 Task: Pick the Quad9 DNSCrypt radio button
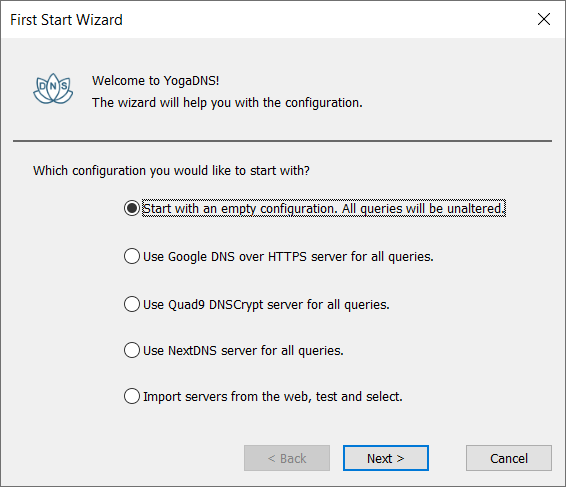point(132,304)
